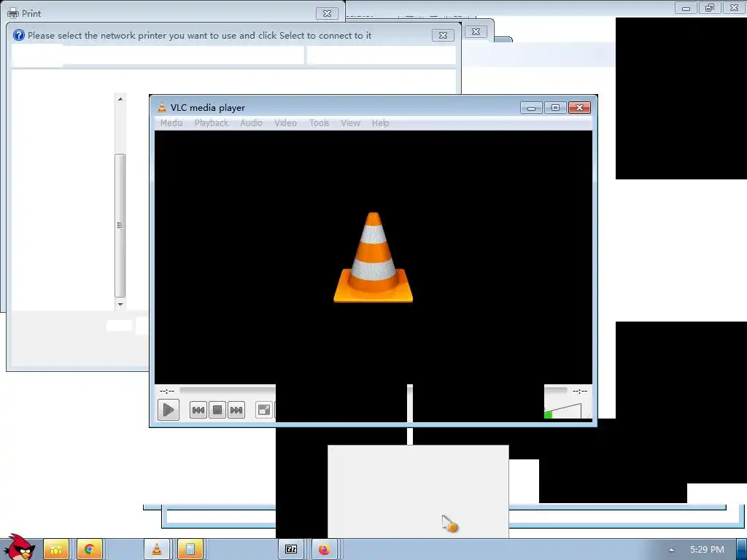Minimize the VLC media player window
Viewport: 747px width, 560px height.
coord(531,108)
